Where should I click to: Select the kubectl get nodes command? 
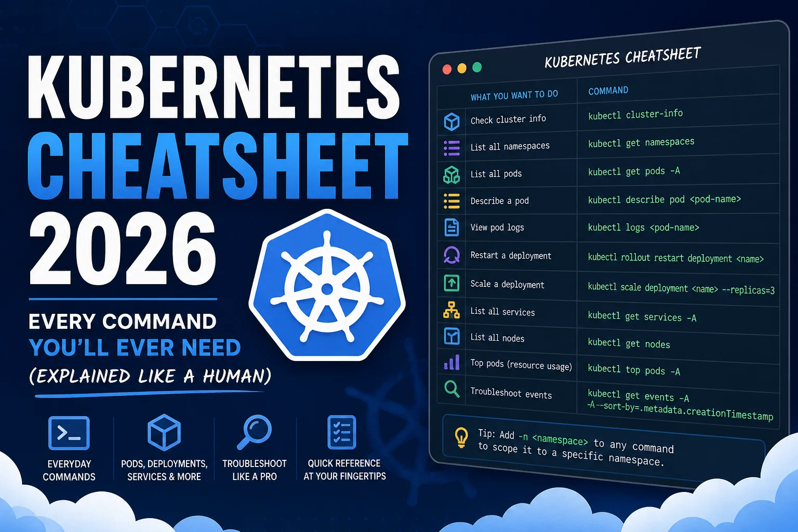(x=629, y=343)
